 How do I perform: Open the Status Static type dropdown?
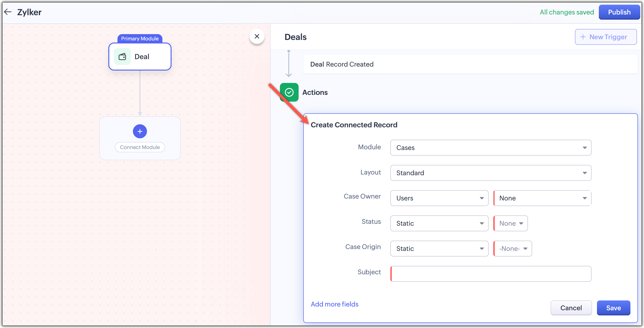pos(439,223)
